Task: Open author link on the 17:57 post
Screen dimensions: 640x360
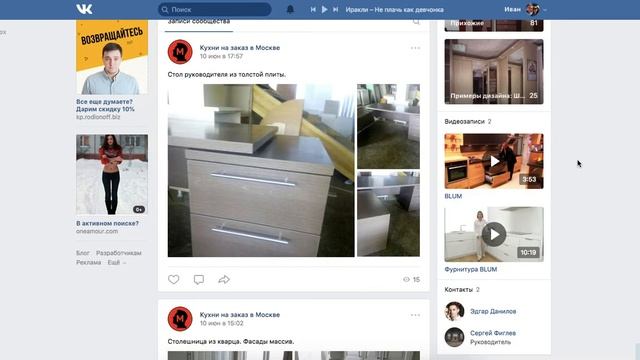Action: [240, 48]
